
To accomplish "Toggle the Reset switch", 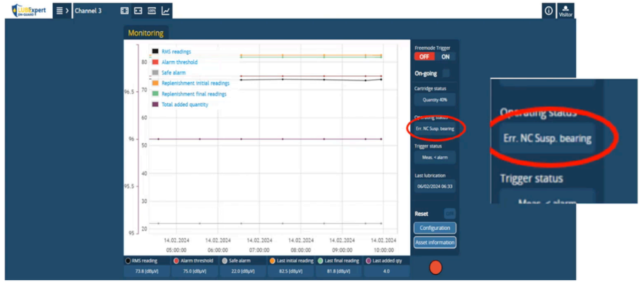I will (450, 214).
